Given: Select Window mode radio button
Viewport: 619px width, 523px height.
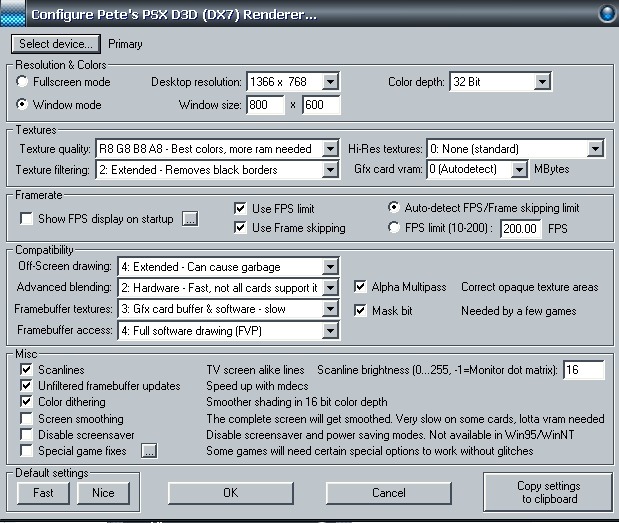Looking at the screenshot, I should [22, 105].
